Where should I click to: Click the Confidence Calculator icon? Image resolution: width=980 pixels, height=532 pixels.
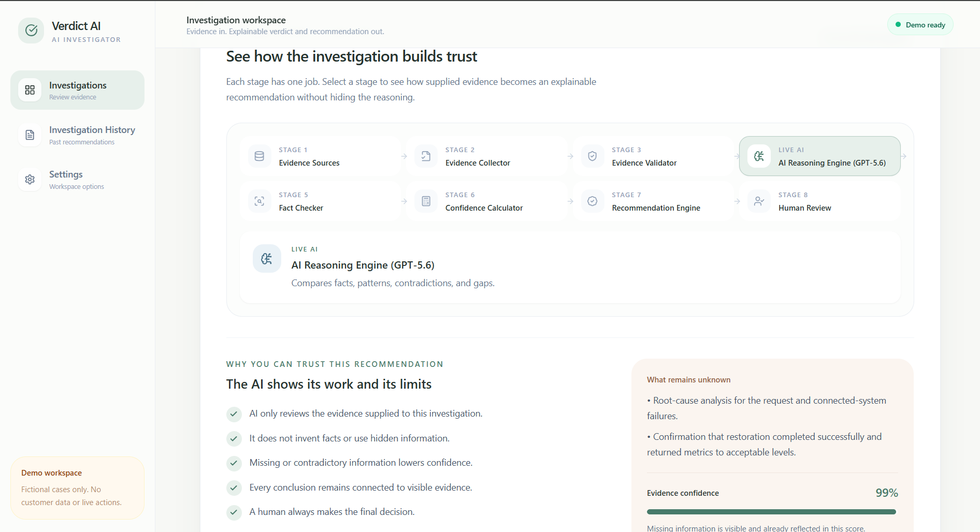pyautogui.click(x=426, y=201)
